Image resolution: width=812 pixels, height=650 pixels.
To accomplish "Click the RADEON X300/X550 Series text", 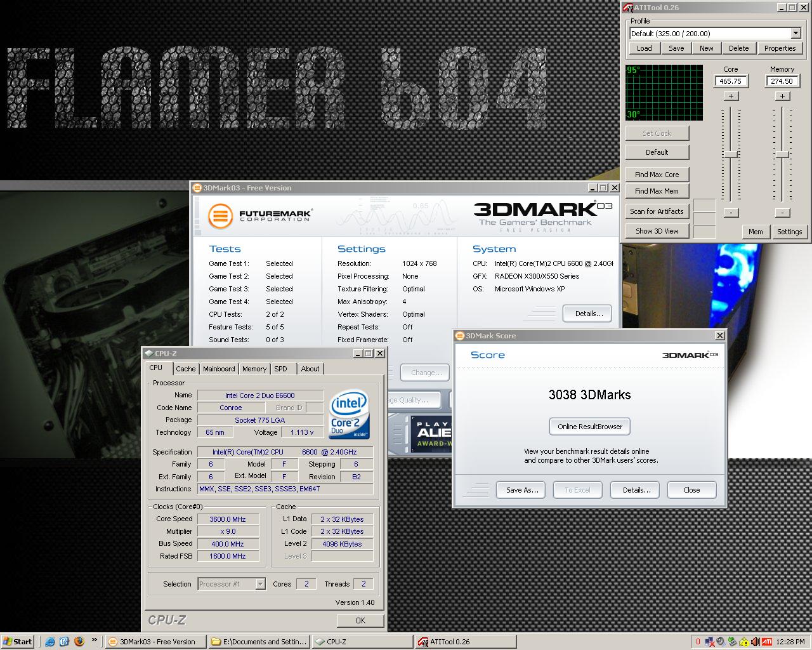I will click(x=537, y=276).
